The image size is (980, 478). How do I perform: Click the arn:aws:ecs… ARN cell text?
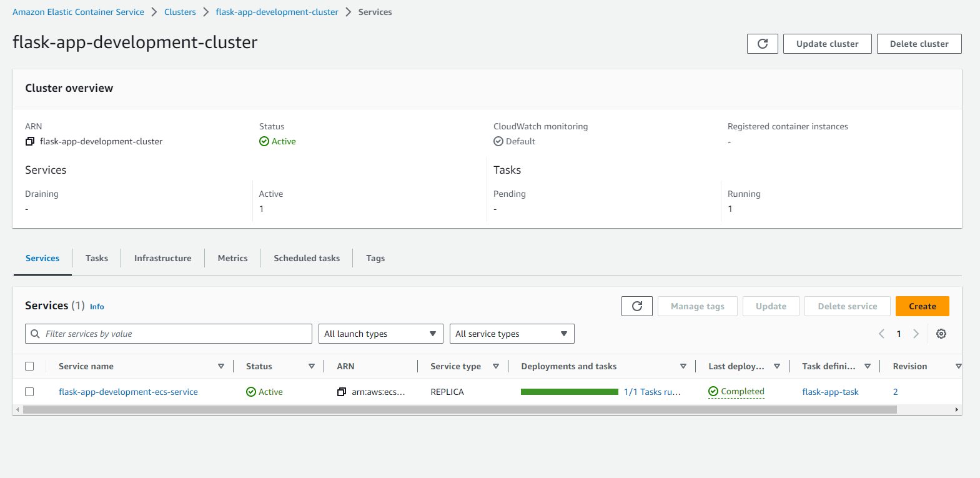coord(378,392)
